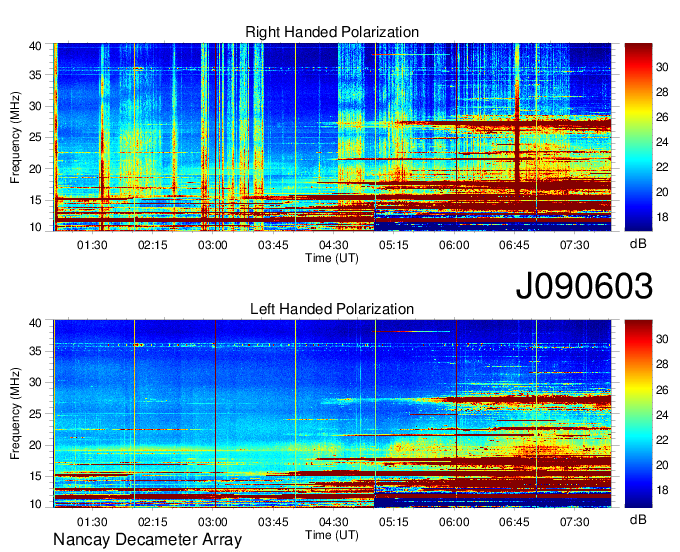Click the Right Handed Polarization title

pyautogui.click(x=332, y=32)
